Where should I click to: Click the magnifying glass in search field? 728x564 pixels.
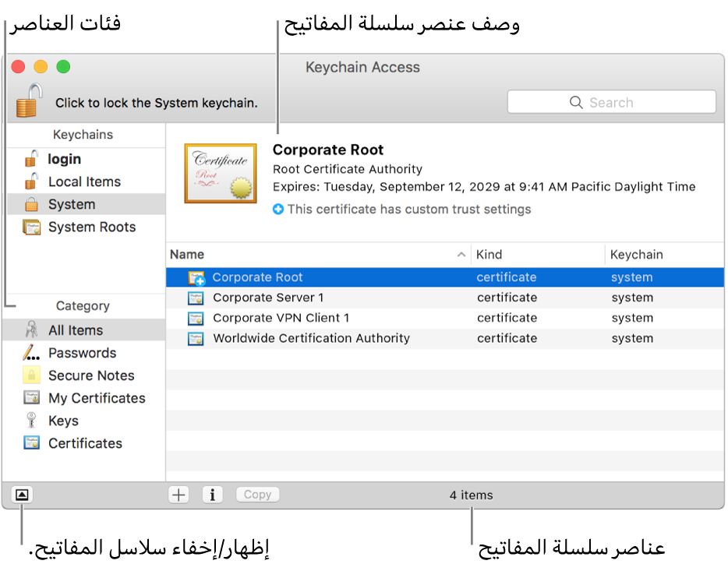[576, 102]
